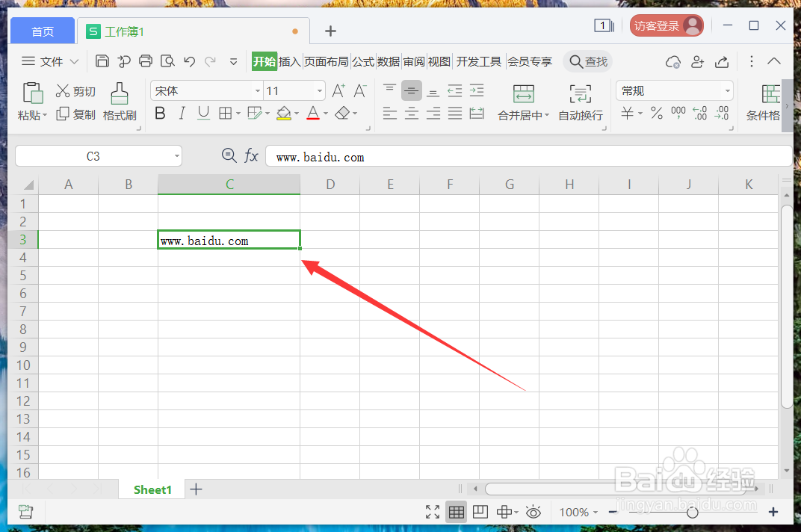
Task: Click the Undo arrow
Action: [x=190, y=61]
